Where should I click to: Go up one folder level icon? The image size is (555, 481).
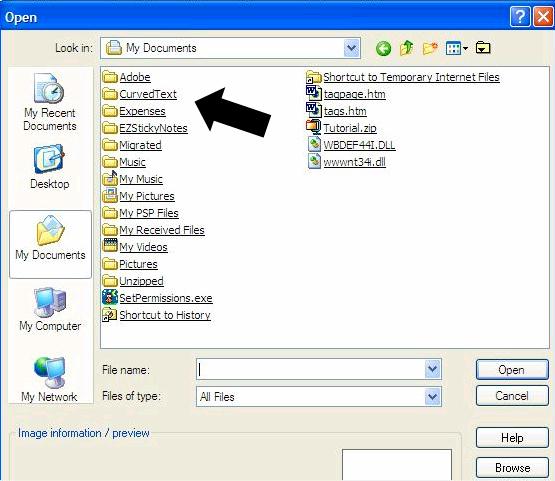coord(407,48)
